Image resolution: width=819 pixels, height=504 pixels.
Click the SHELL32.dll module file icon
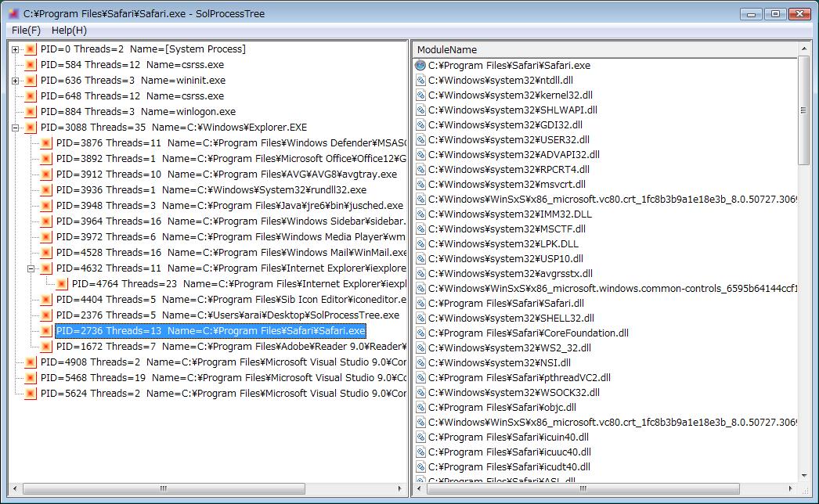(x=420, y=318)
